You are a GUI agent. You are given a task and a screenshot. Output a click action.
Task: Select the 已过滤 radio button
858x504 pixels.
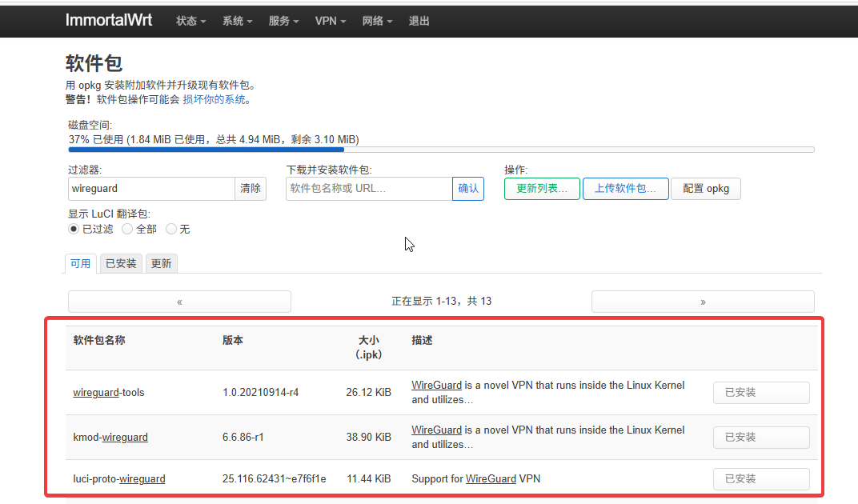(74, 229)
